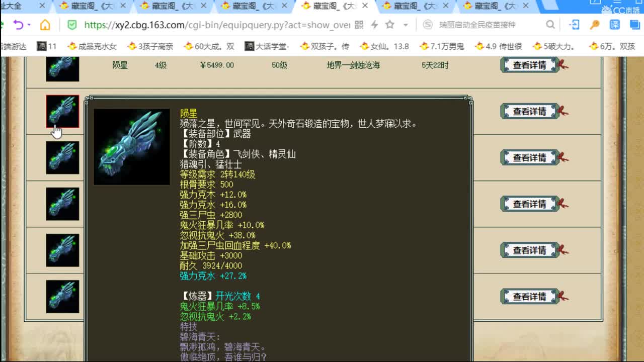Screen dimensions: 644x362
Task: Click the price ¥5499.00
Action: (x=217, y=65)
